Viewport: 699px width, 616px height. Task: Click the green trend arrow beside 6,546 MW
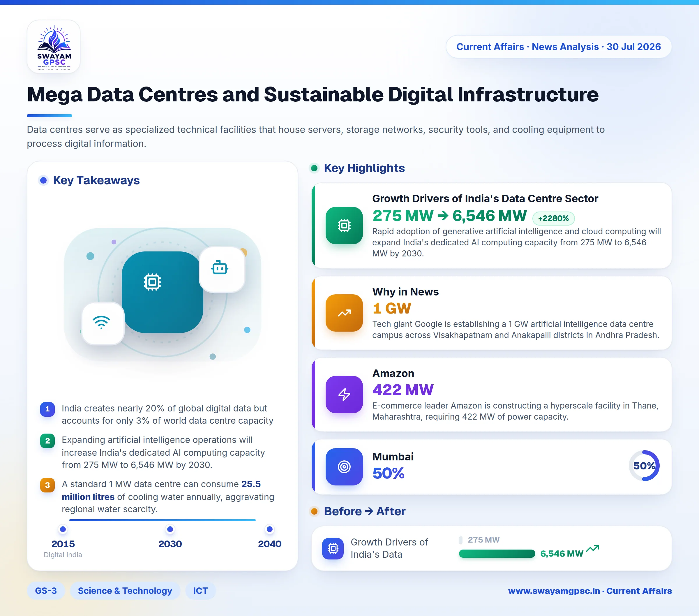tap(592, 549)
